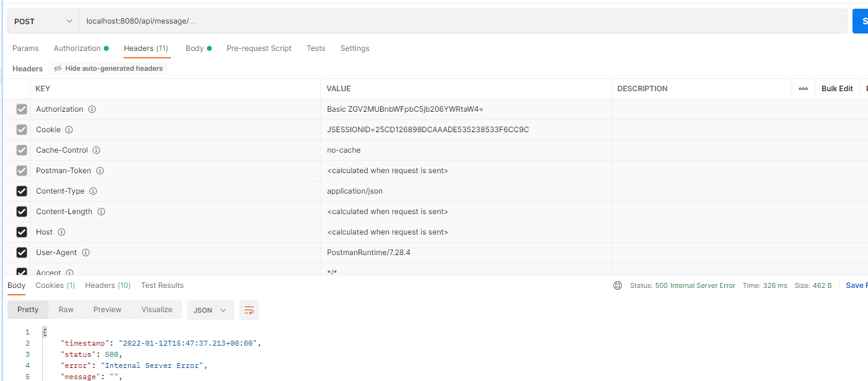Hide auto-generated headers toggle
Screen dimensions: 868x381
click(108, 68)
